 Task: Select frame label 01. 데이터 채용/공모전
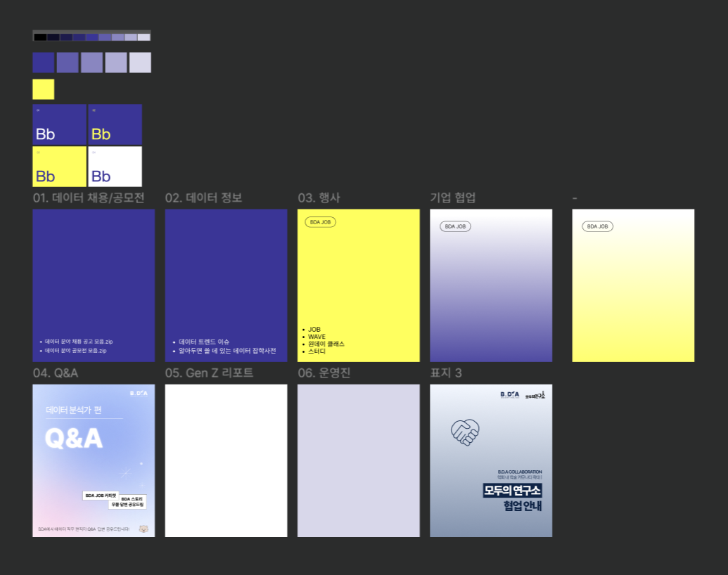89,198
